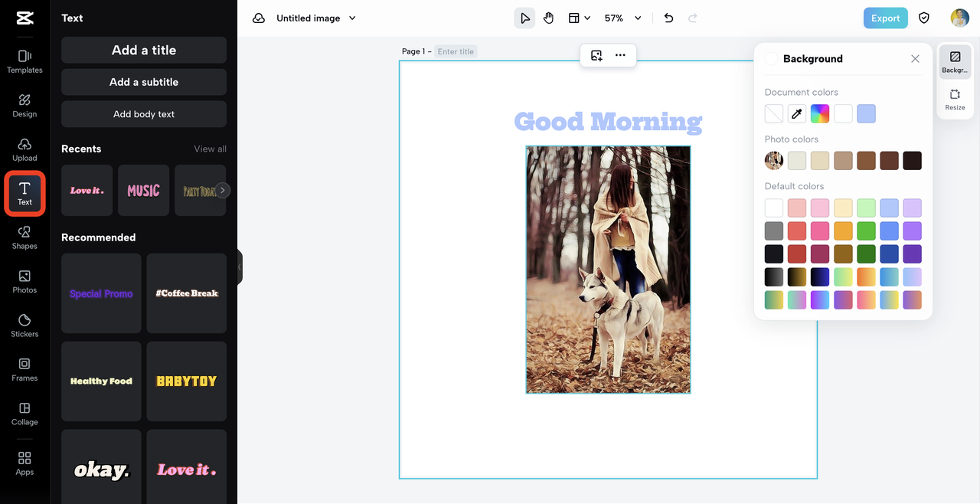Select the solid black default color
Screen dimensions: 980x504
[x=774, y=254]
